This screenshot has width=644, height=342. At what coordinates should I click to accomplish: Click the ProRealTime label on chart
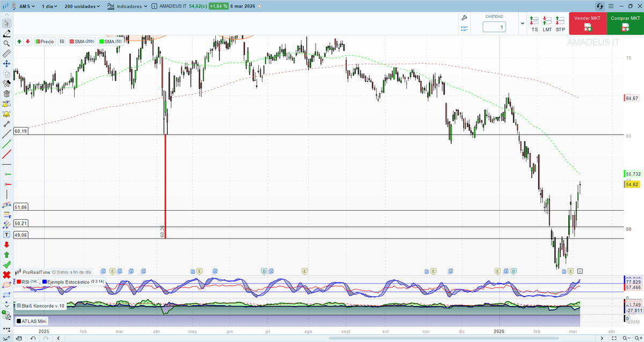coord(35,272)
